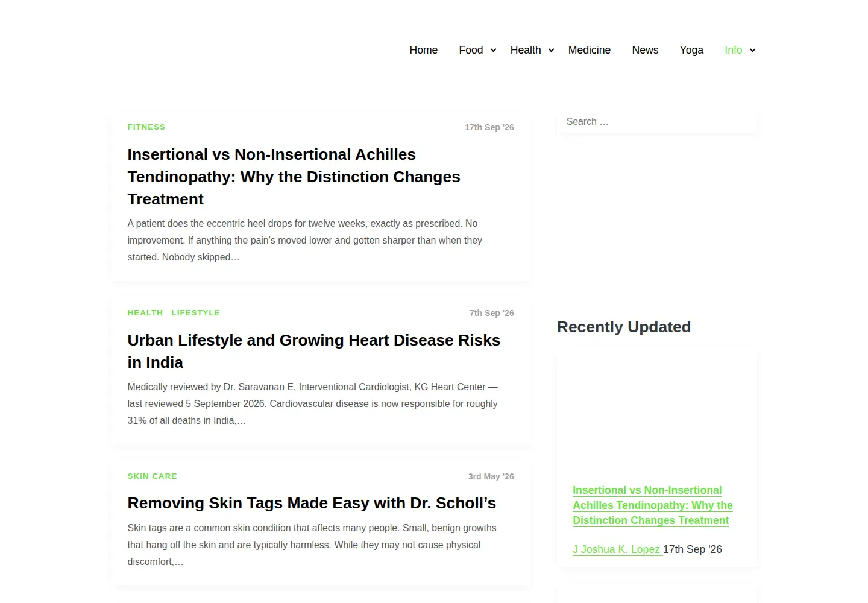The height and width of the screenshot is (603, 868).
Task: Click the Search input field
Action: [657, 122]
